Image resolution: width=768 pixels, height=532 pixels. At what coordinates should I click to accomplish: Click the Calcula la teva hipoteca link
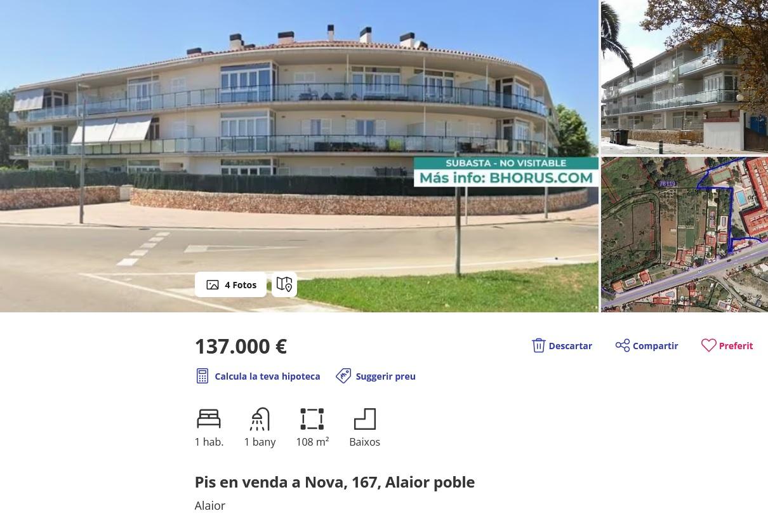click(267, 376)
